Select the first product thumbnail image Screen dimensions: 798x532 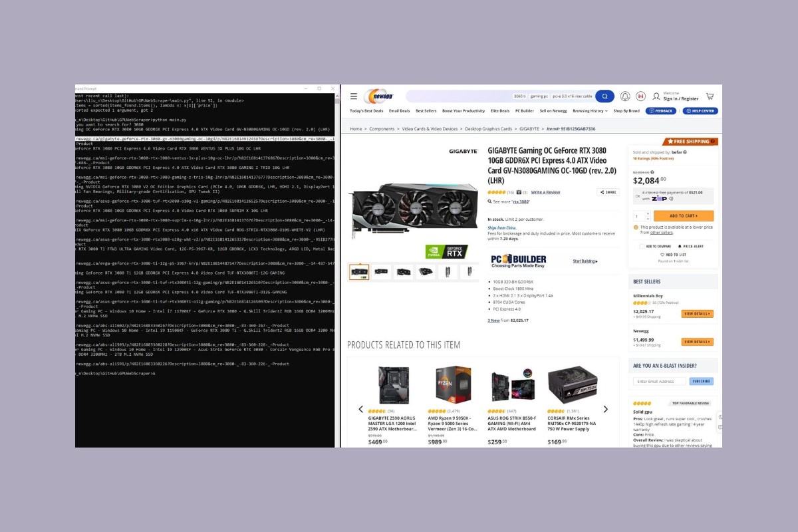(359, 271)
